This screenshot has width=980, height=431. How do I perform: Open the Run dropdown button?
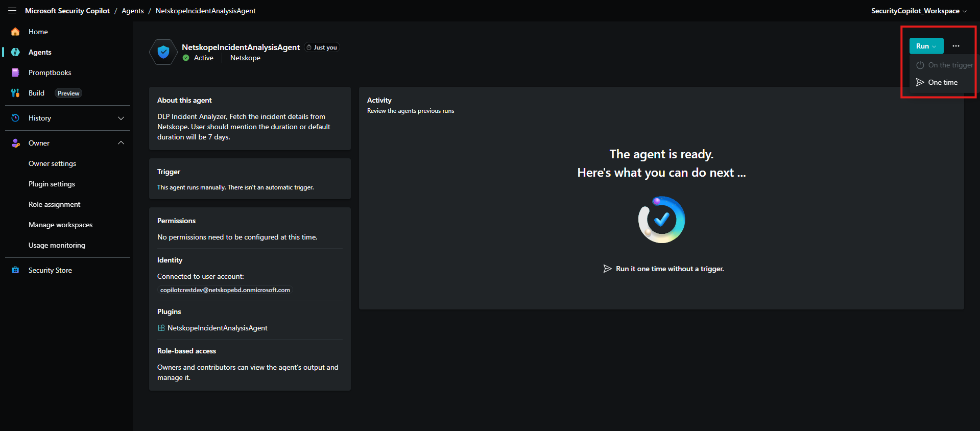[926, 46]
